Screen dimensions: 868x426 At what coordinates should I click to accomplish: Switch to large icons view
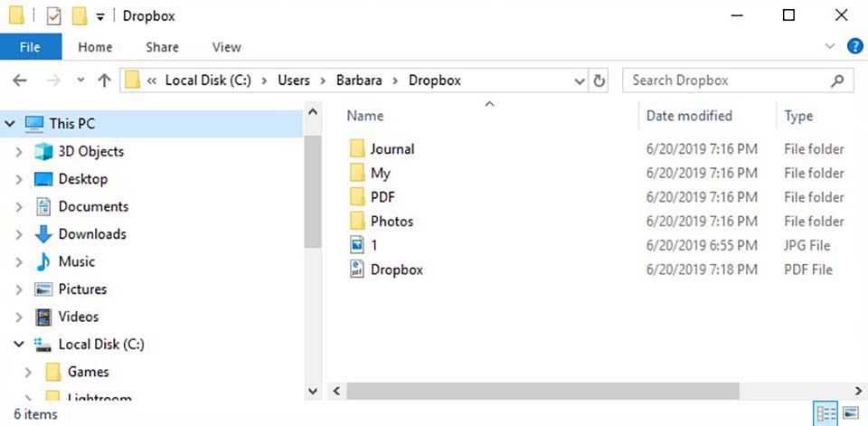pos(850,414)
